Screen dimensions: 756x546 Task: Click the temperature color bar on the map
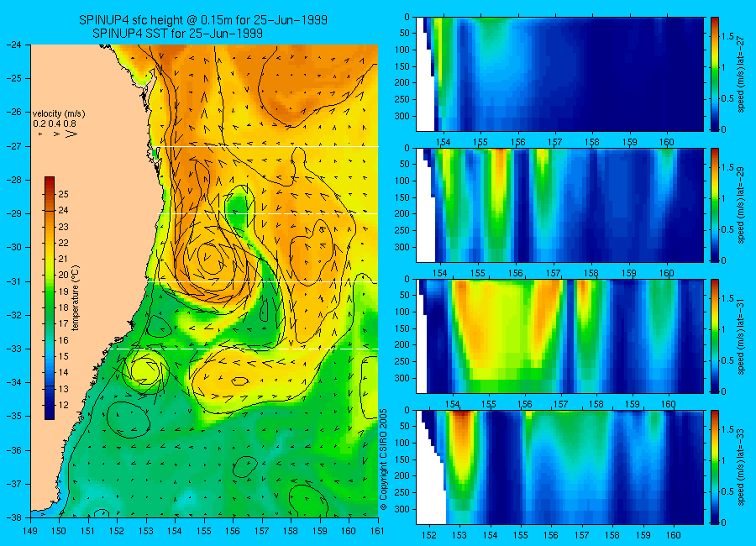[50, 298]
